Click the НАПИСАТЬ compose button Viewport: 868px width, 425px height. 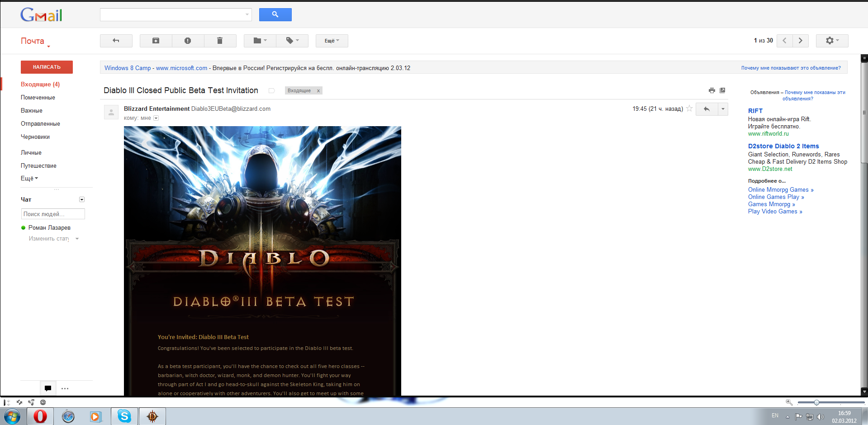(x=47, y=67)
